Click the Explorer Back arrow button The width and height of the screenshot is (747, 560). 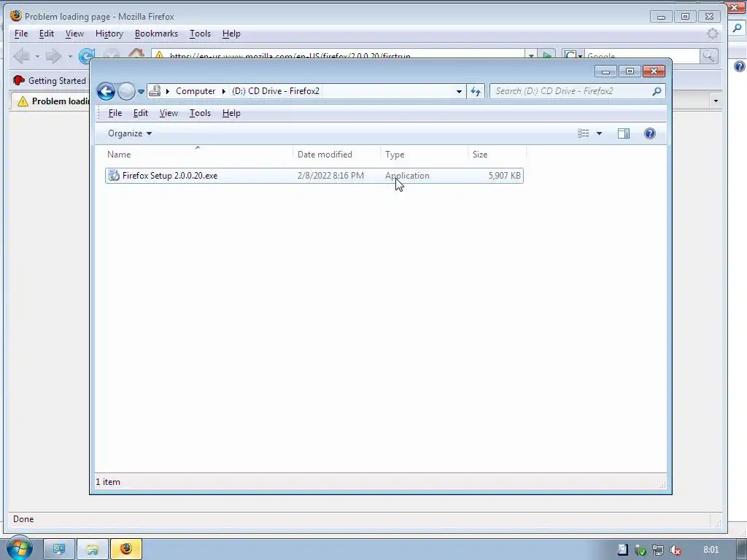(106, 91)
